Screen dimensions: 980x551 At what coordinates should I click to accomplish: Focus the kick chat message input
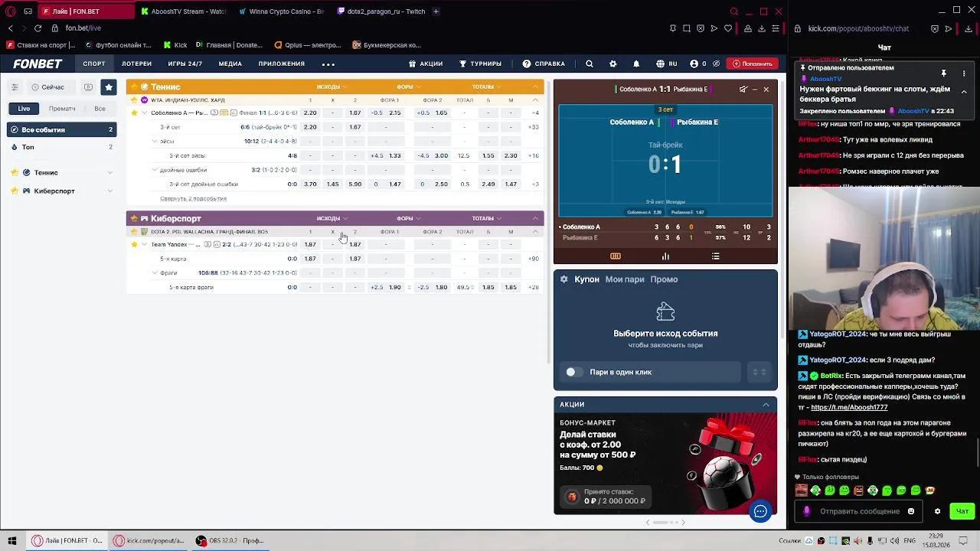pyautogui.click(x=859, y=511)
